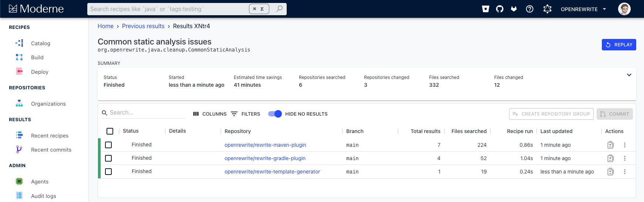Viewport: 644px width, 202px height.
Task: View diff for rewrite-template-generator row
Action: click(611, 172)
